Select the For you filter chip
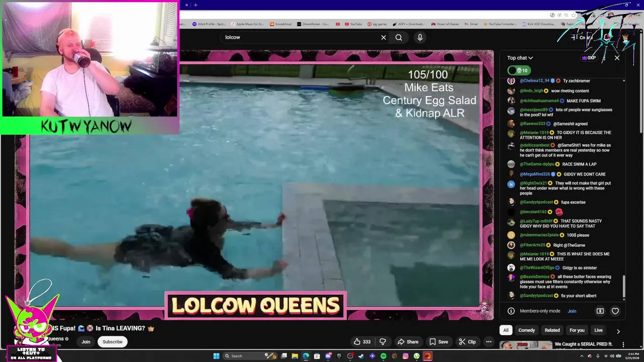Viewport: 644px width, 362px height. click(577, 330)
